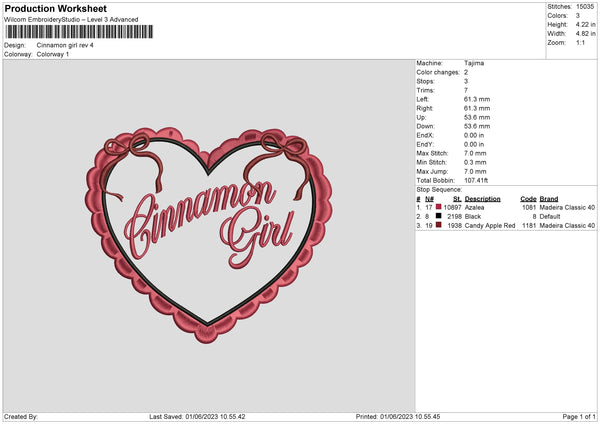Click the Machine value Tajima

pyautogui.click(x=474, y=63)
